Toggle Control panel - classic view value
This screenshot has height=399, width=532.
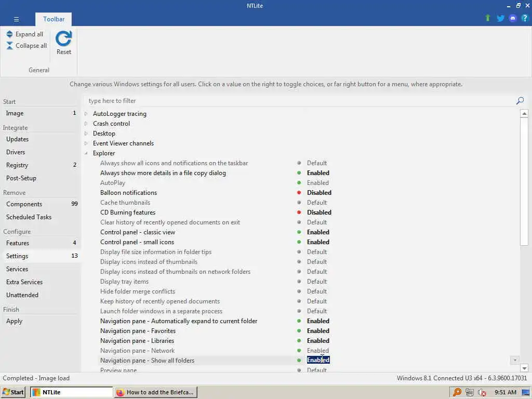coord(318,232)
